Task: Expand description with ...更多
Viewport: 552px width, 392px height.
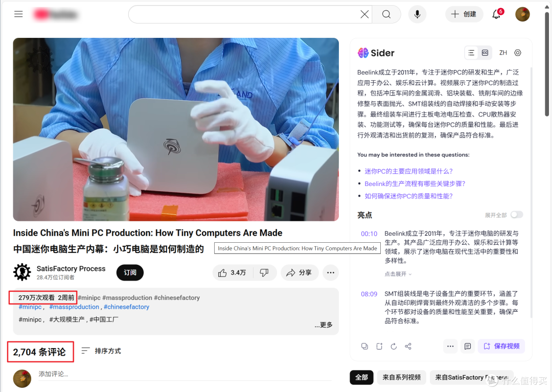Action: point(324,325)
